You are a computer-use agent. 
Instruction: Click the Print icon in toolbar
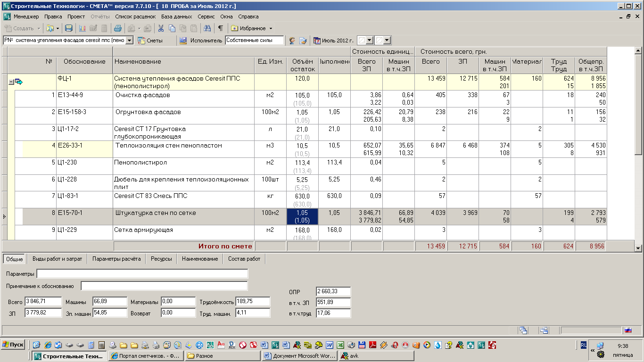coord(118,28)
